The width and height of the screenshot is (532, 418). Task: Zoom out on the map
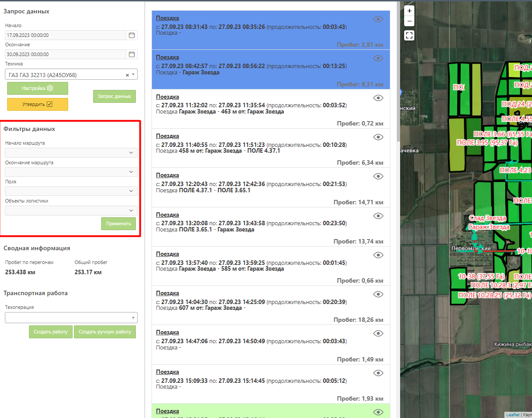coord(409,21)
